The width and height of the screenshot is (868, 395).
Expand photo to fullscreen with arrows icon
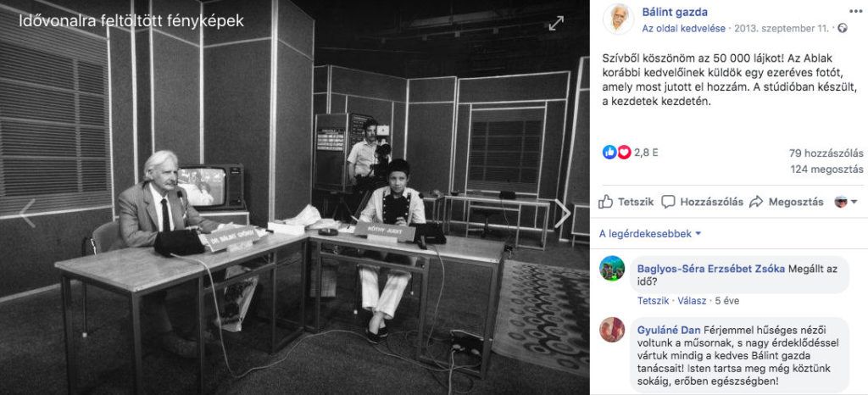(x=556, y=23)
